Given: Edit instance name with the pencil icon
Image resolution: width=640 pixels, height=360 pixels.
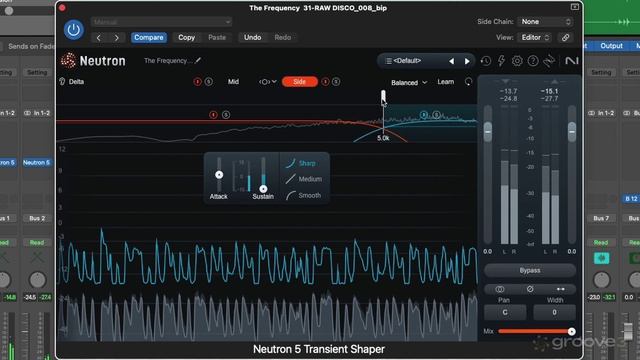Looking at the screenshot, I should click(198, 60).
